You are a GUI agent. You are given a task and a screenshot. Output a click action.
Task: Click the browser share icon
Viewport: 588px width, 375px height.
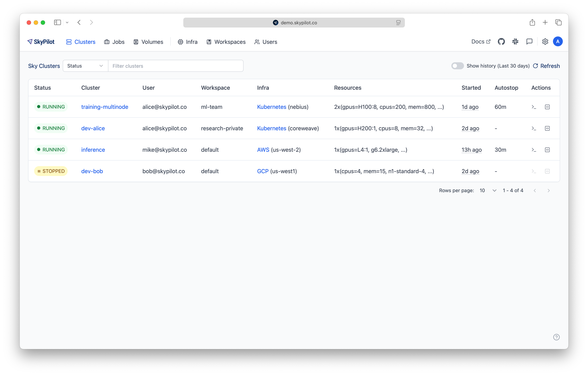532,23
